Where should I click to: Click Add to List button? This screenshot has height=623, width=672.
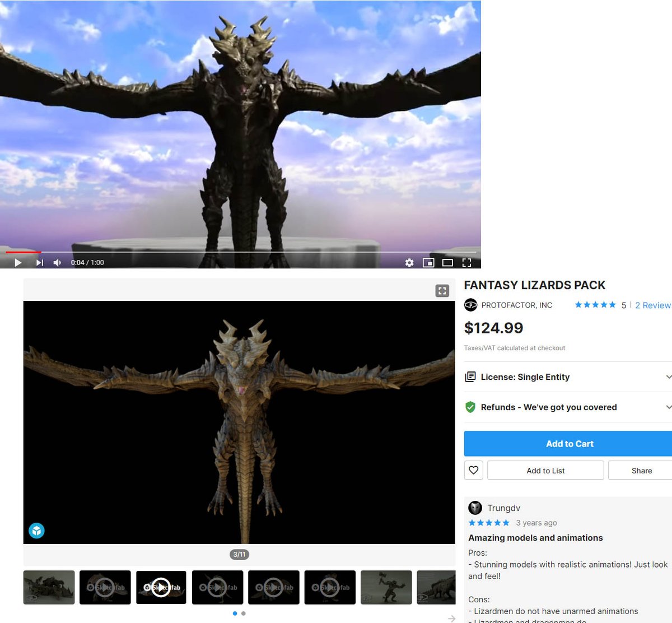pyautogui.click(x=545, y=471)
